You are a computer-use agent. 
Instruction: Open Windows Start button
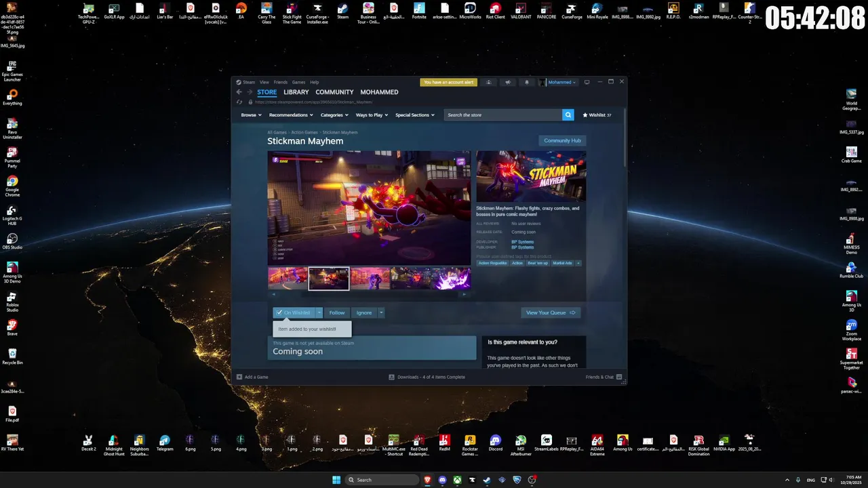pos(336,480)
